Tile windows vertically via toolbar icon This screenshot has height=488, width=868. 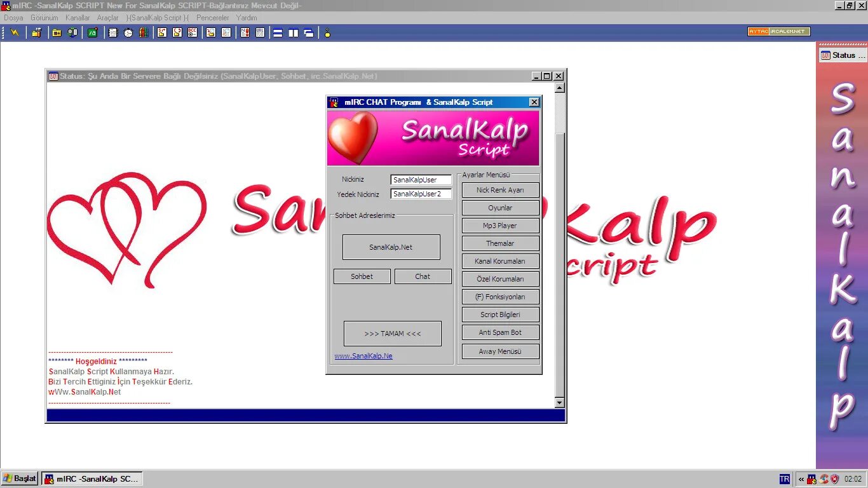point(294,32)
